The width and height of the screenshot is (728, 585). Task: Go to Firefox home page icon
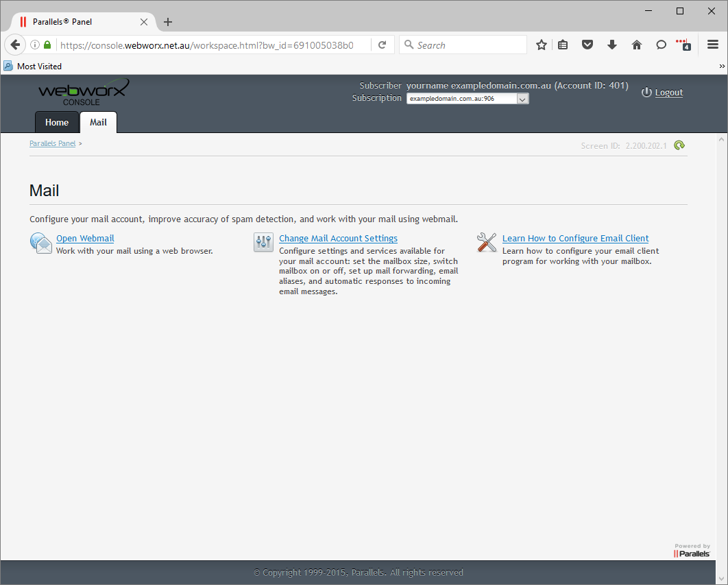pos(637,45)
